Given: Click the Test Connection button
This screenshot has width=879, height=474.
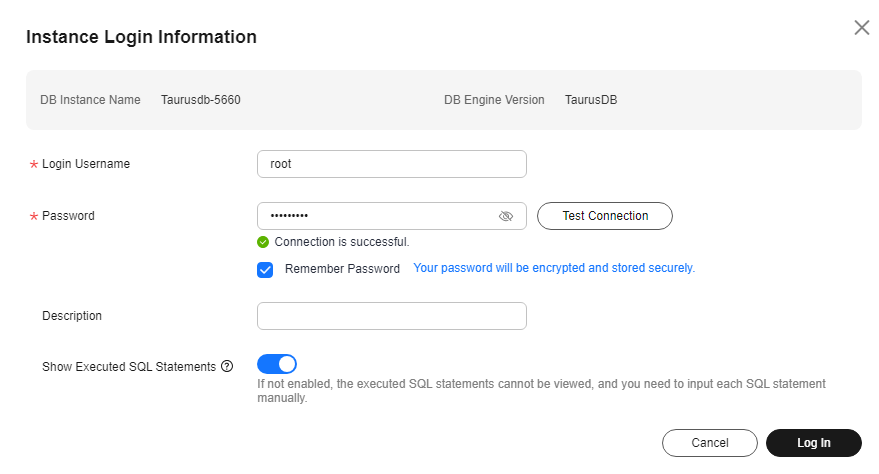Looking at the screenshot, I should click(604, 216).
